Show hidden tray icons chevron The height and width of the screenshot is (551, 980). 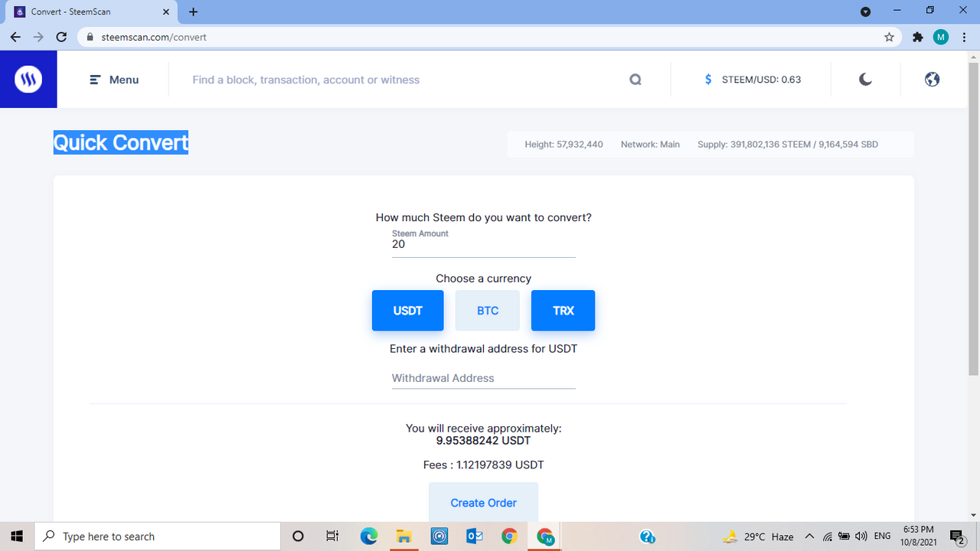tap(809, 536)
